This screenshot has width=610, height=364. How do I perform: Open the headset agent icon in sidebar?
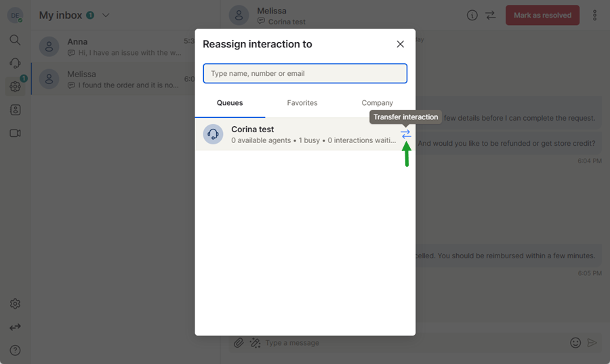coord(15,63)
